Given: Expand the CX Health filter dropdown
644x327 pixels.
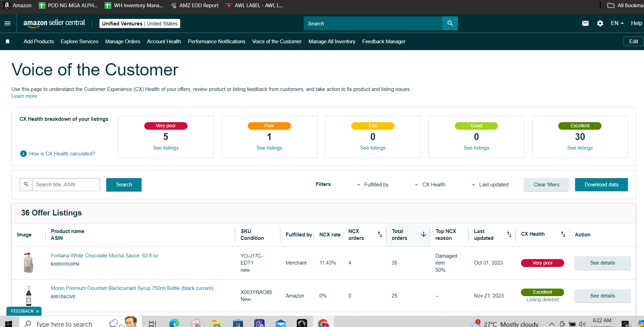Looking at the screenshot, I should (x=430, y=185).
